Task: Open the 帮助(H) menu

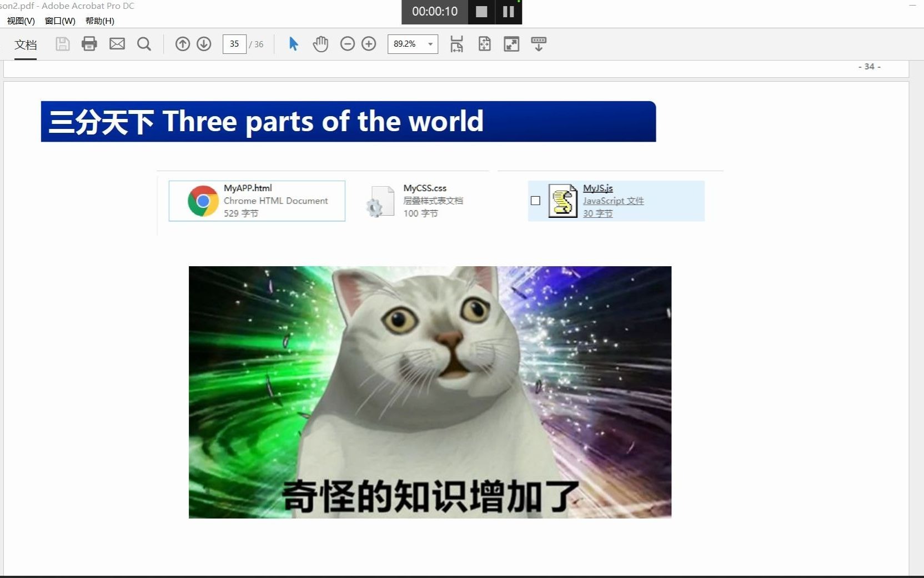Action: tap(100, 21)
